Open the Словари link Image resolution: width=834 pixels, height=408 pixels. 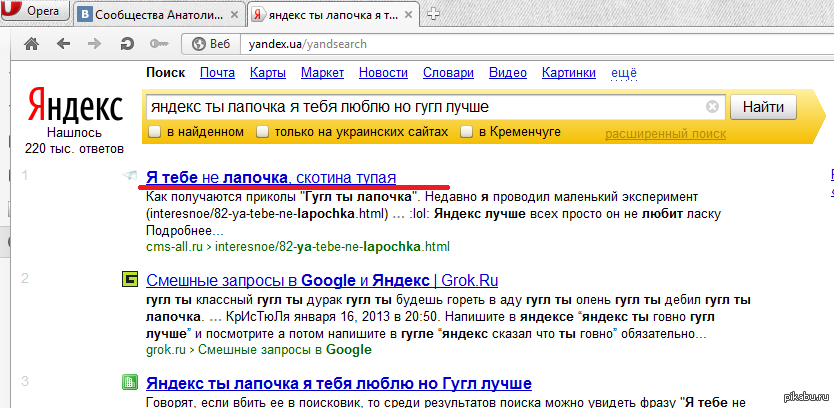tap(448, 73)
